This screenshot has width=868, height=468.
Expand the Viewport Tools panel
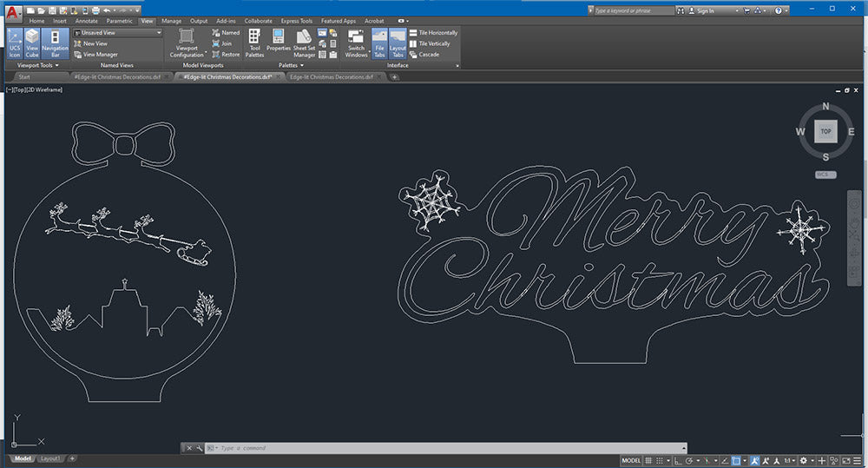click(x=37, y=65)
